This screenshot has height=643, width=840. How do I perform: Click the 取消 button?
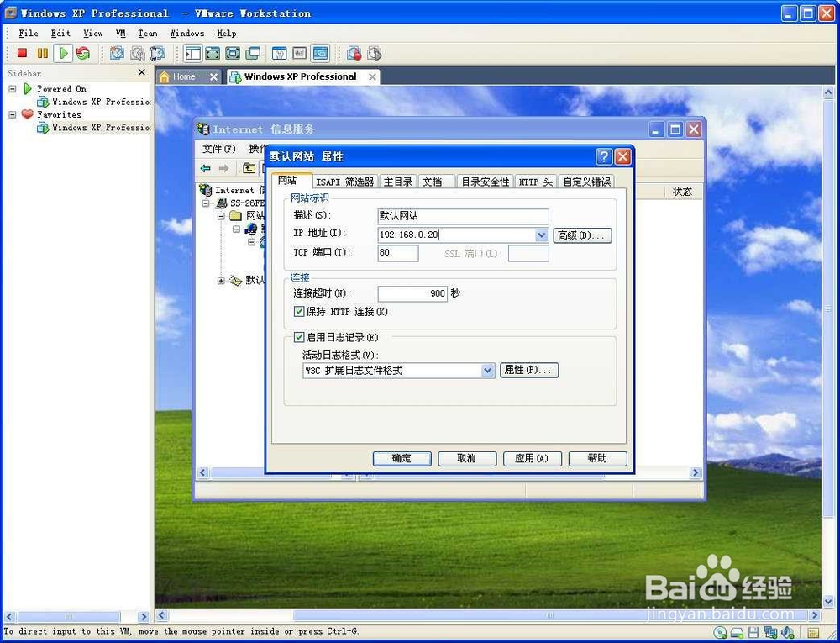point(466,458)
